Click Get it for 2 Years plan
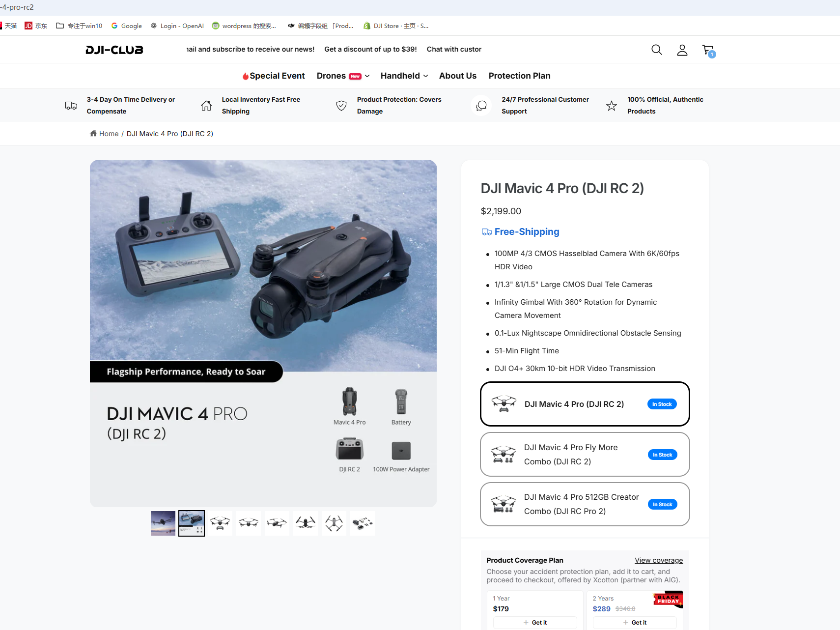This screenshot has width=840, height=630. point(635,622)
